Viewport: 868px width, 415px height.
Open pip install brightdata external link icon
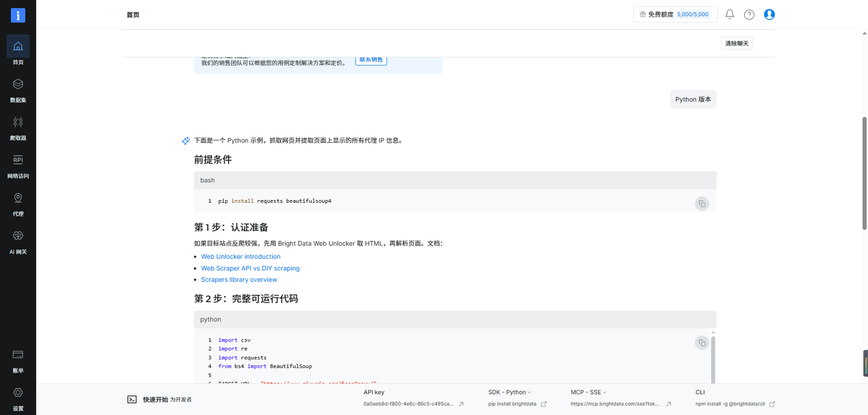tap(544, 403)
